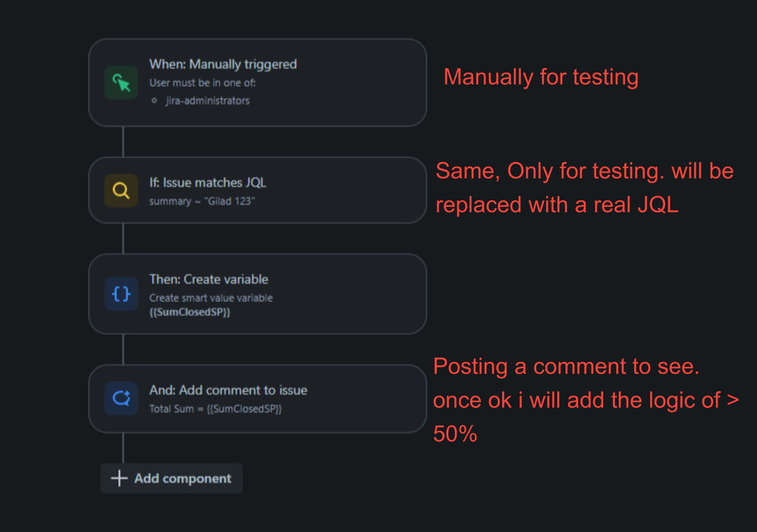The height and width of the screenshot is (532, 757).
Task: Select 'And: Add comment to issue' heading
Action: click(228, 390)
